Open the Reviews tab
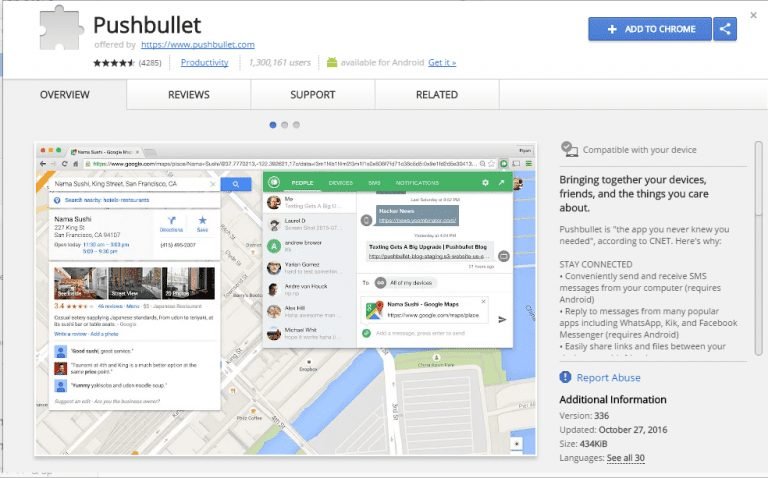768x478 pixels. (189, 95)
